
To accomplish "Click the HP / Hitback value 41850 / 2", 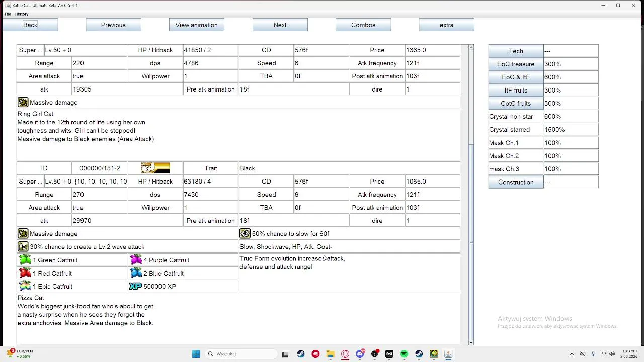I will (x=211, y=50).
